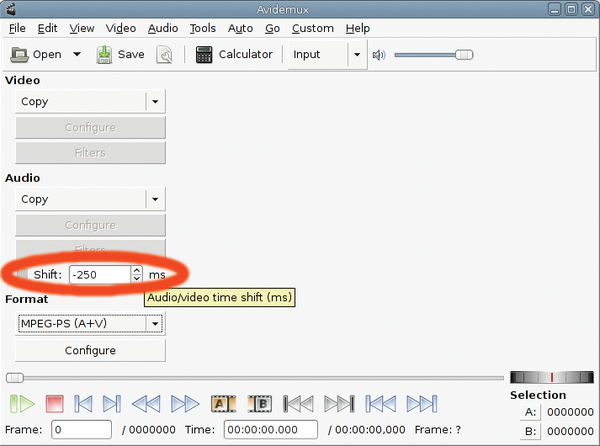Save the video with Save button
Image resolution: width=600 pixels, height=446 pixels.
click(x=120, y=54)
